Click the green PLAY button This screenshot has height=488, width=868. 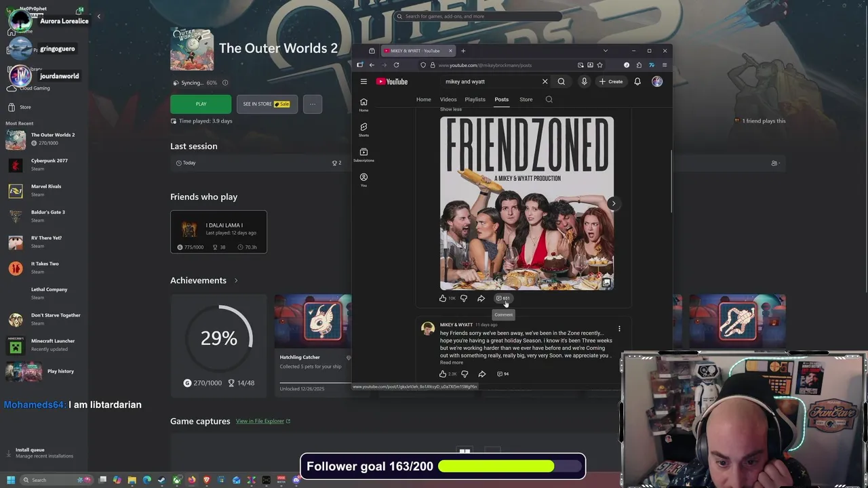pyautogui.click(x=201, y=104)
